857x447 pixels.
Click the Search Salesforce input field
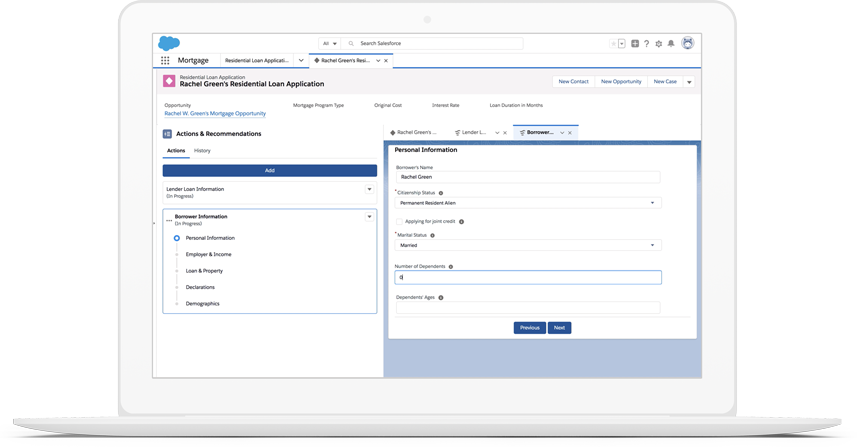click(432, 44)
